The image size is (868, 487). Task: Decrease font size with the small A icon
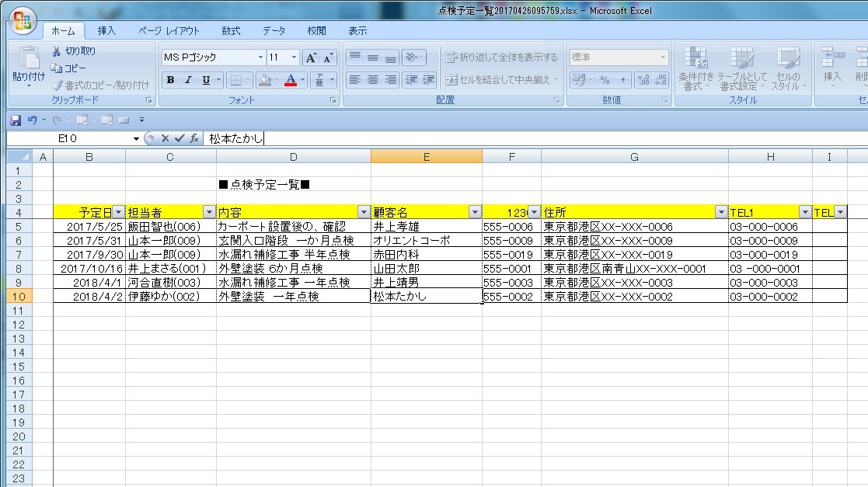point(328,57)
